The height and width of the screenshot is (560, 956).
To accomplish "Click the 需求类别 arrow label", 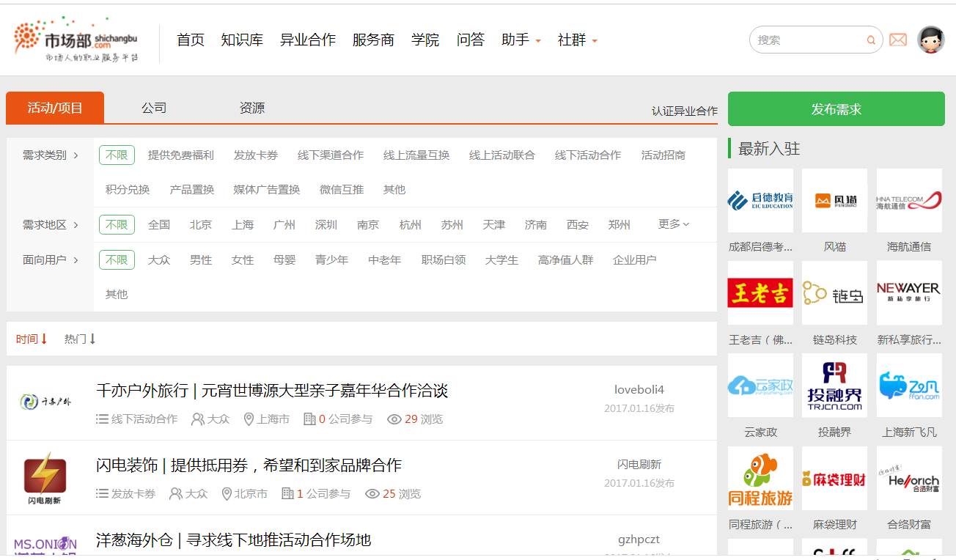I will 51,155.
